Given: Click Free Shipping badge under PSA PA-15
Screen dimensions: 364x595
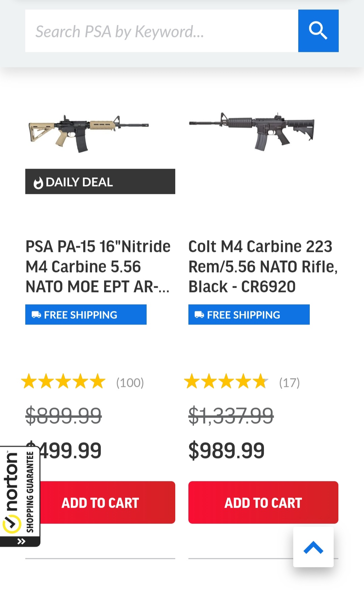Looking at the screenshot, I should [x=86, y=315].
